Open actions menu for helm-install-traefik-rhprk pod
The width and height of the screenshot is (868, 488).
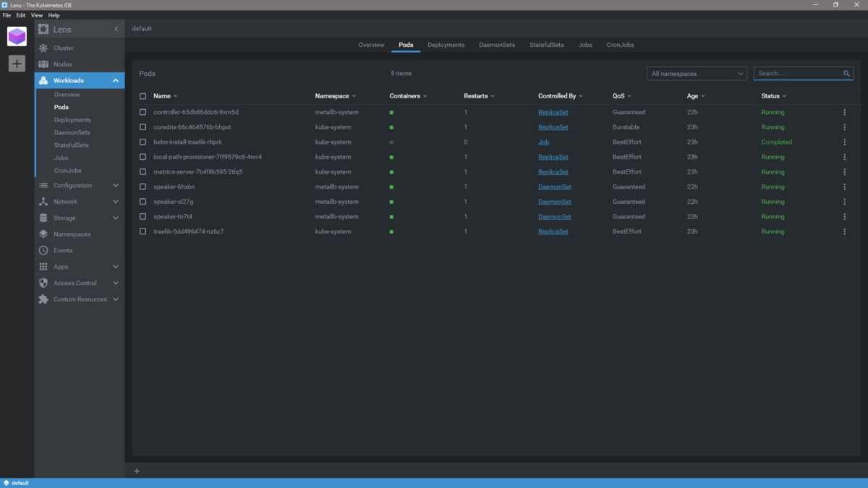844,142
